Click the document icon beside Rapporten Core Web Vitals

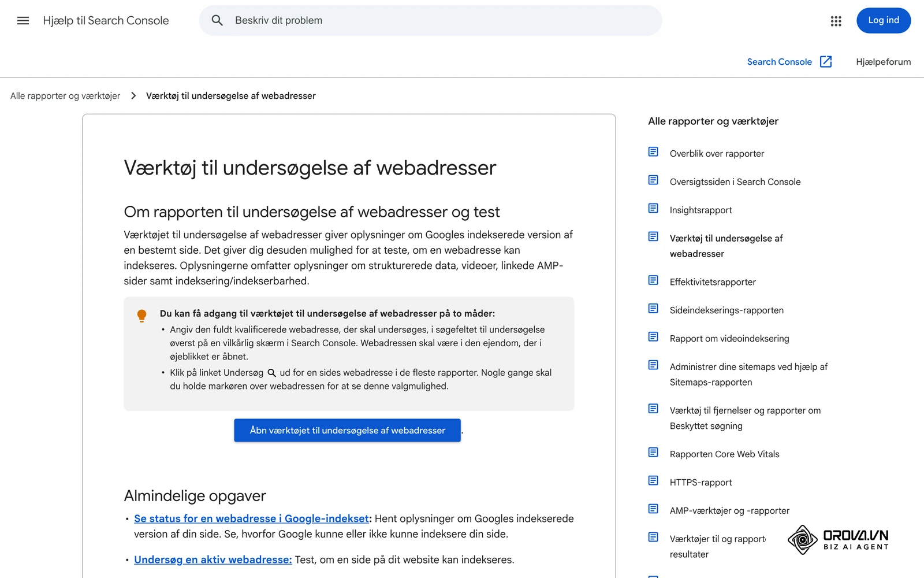653,453
